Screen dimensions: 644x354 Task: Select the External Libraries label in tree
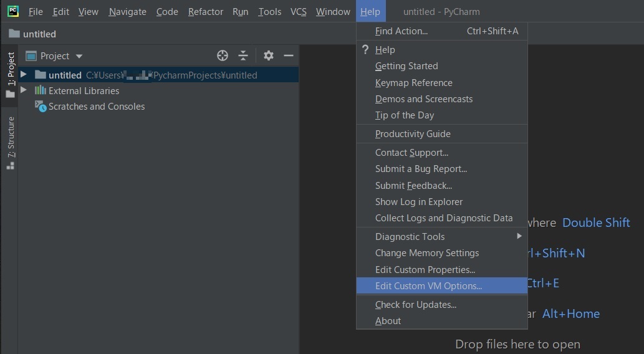click(x=84, y=91)
